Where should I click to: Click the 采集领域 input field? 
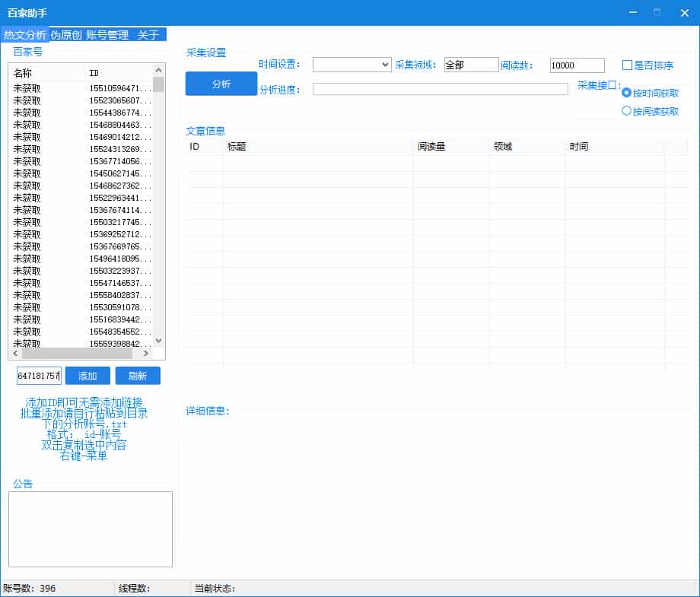coord(471,65)
